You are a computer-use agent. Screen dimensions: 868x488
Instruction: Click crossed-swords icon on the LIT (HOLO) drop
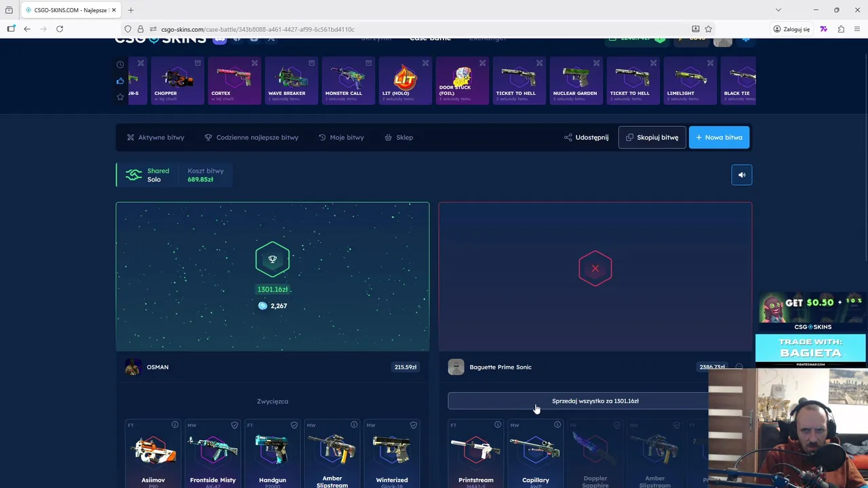click(425, 63)
